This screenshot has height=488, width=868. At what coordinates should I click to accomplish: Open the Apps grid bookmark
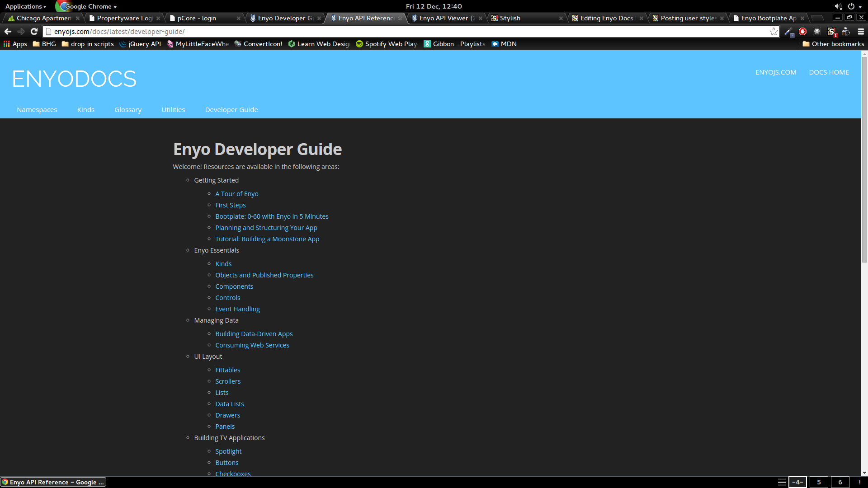(15, 44)
